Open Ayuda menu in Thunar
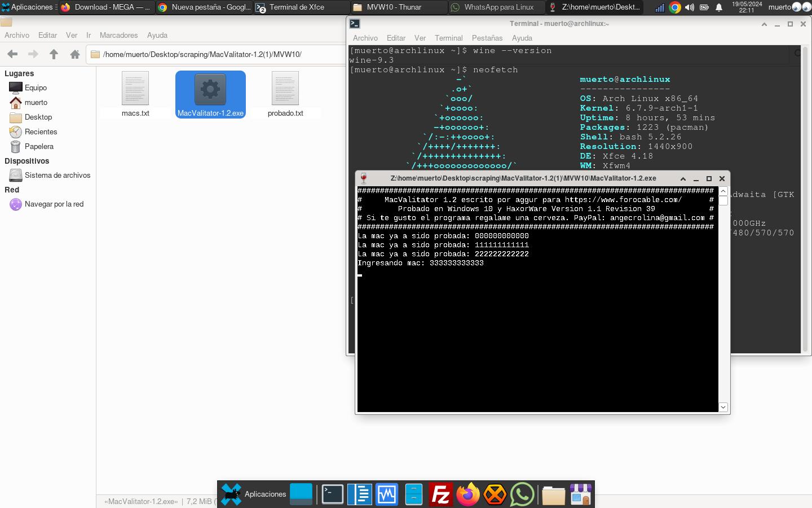Image resolution: width=812 pixels, height=508 pixels. [x=157, y=35]
